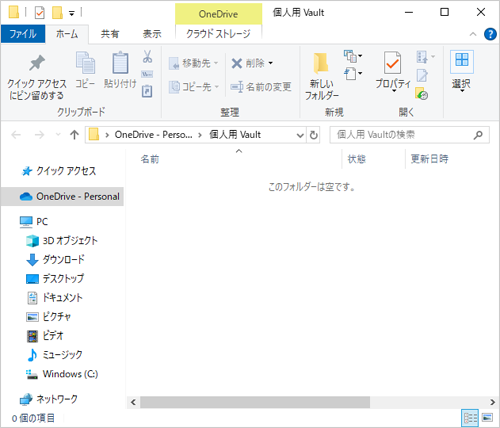This screenshot has width=500, height=428.
Task: Open デスクトップ in sidebar
Action: pos(63,279)
